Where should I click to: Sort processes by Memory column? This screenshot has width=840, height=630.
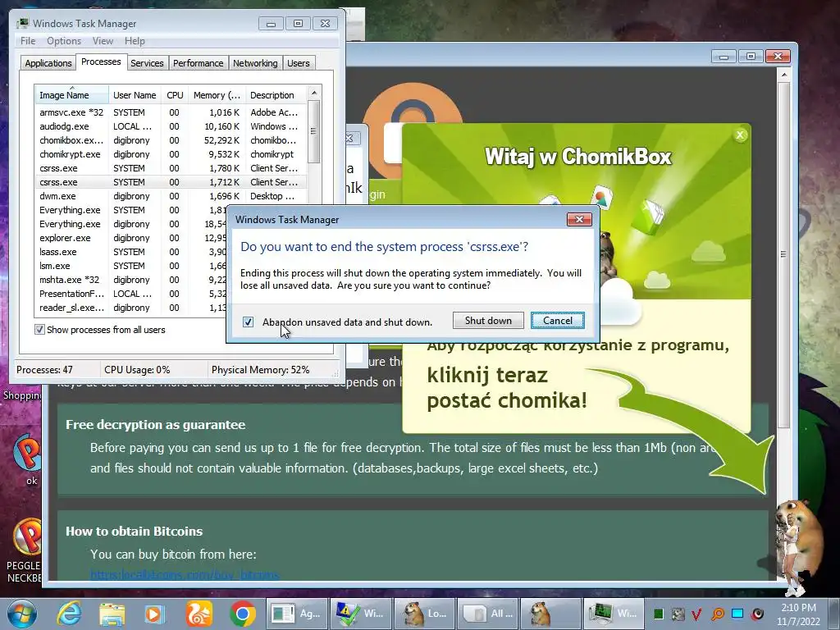pos(217,95)
